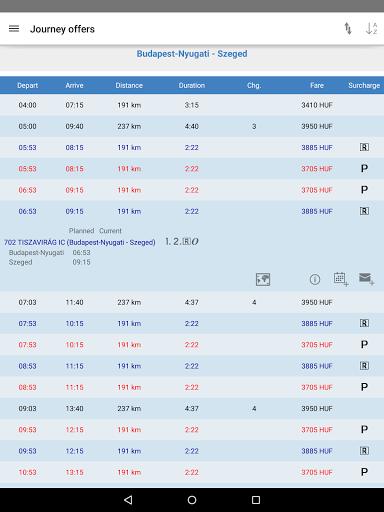The width and height of the screenshot is (384, 512).
Task: Tap R surcharge icon on blue 06:53 row
Action: coord(364,211)
